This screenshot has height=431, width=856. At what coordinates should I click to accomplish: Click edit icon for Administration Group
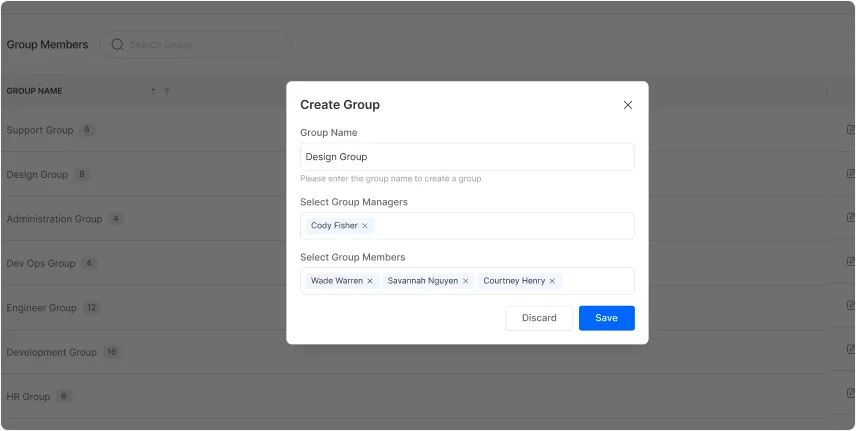(x=850, y=218)
